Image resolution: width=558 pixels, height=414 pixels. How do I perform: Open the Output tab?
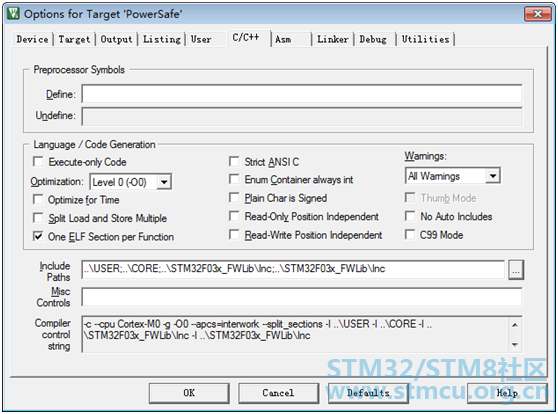(116, 39)
